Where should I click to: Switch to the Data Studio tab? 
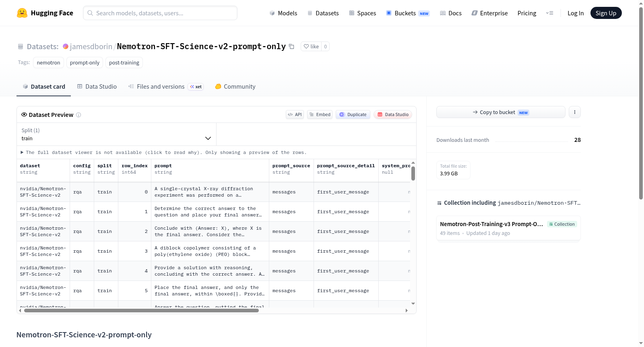tap(97, 87)
